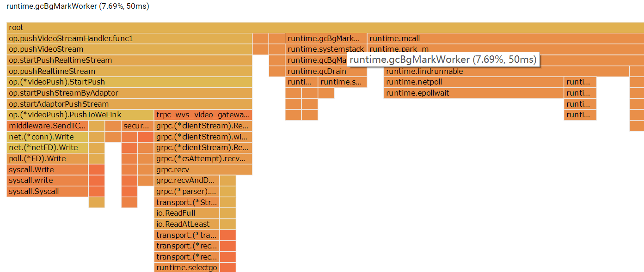644x272 pixels.
Task: Click the transport.(*Str... frame
Action: coord(187,203)
